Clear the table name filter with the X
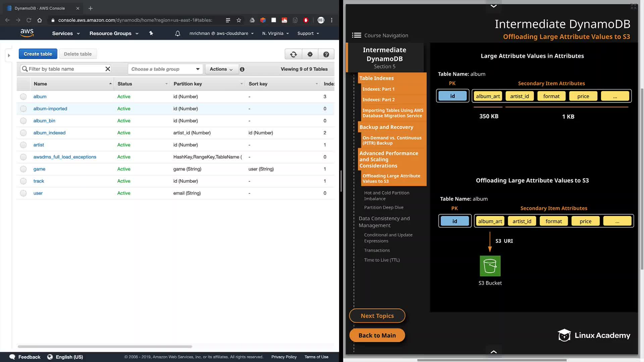 [108, 69]
